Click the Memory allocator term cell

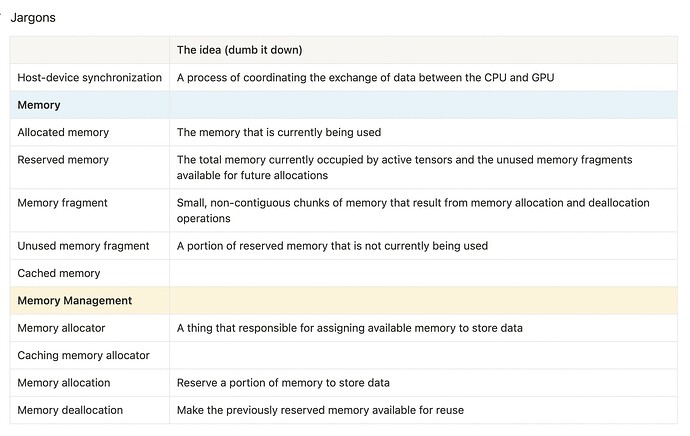61,328
